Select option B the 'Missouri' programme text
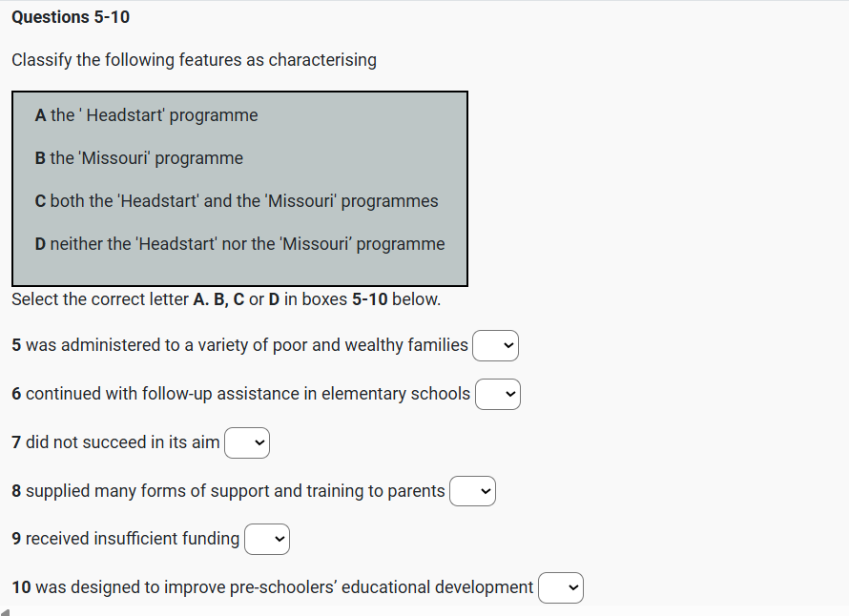The height and width of the screenshot is (616, 849). (x=139, y=158)
